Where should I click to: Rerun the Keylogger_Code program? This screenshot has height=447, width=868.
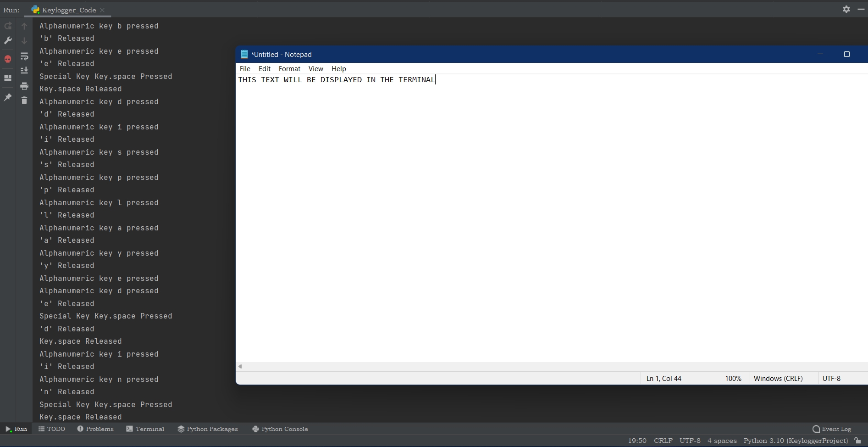7,26
